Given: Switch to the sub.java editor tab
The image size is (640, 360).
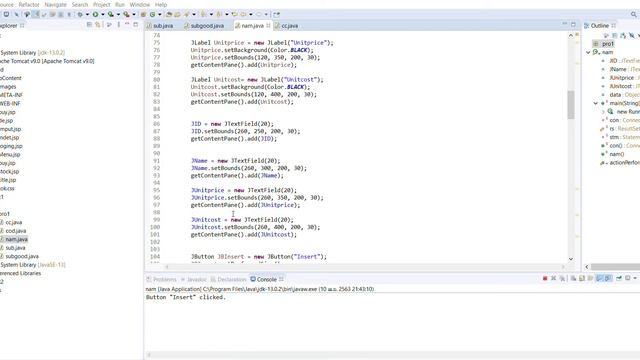Looking at the screenshot, I should point(163,26).
